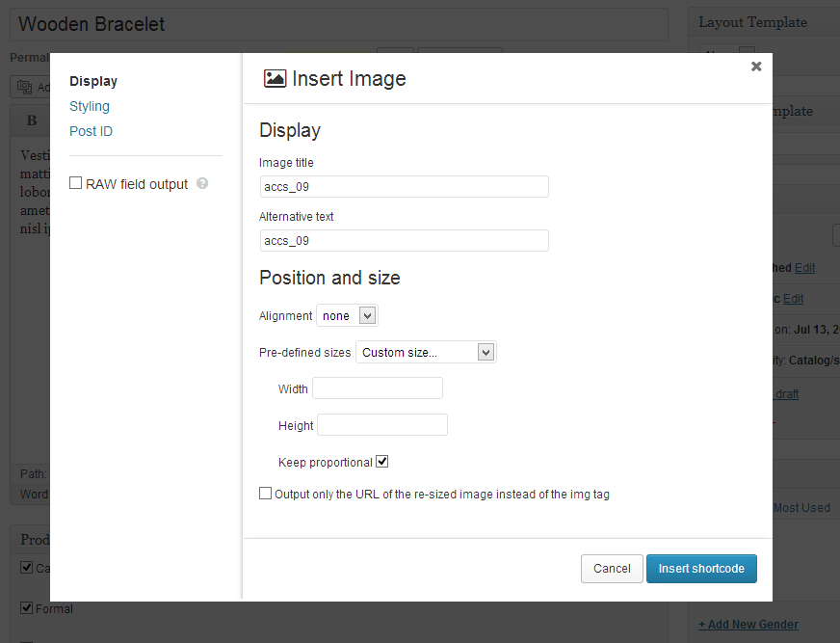This screenshot has width=840, height=643.
Task: Click Edit link next to visibility
Action: point(794,299)
